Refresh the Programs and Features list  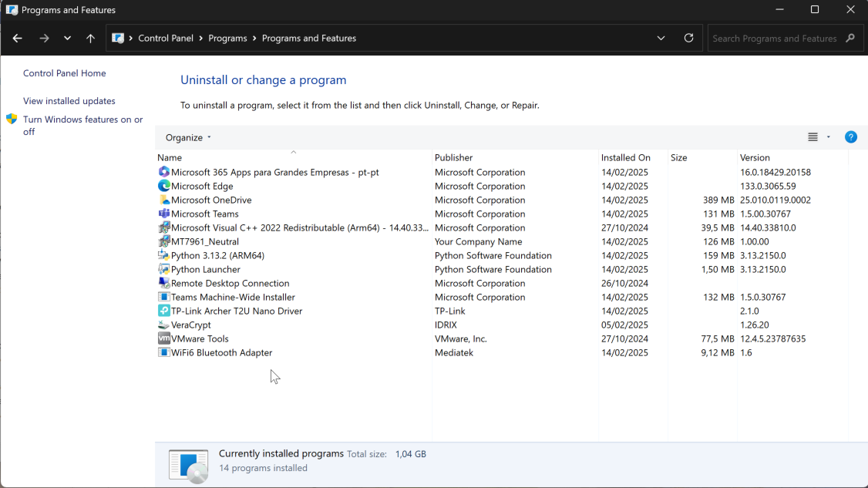tap(688, 38)
